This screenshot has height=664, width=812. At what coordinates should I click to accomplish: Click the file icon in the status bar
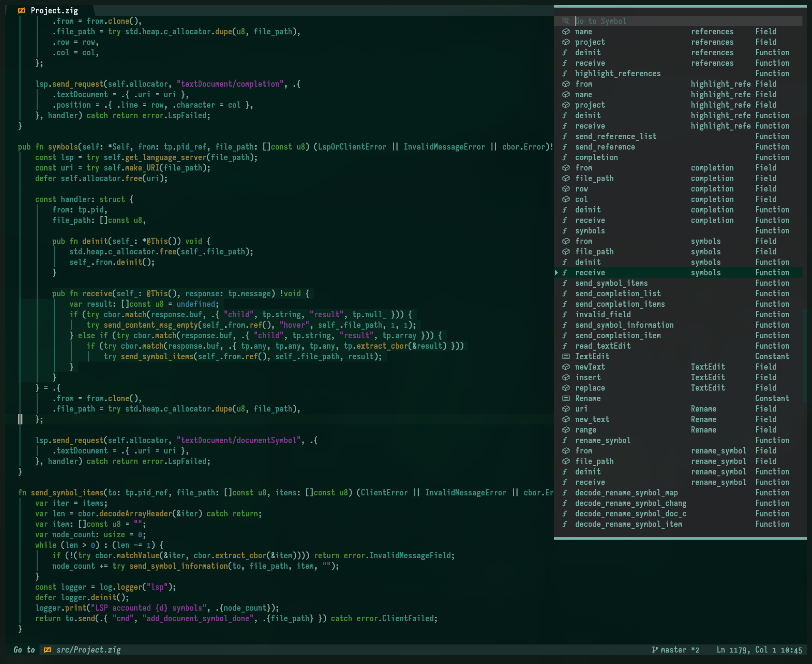(x=47, y=650)
